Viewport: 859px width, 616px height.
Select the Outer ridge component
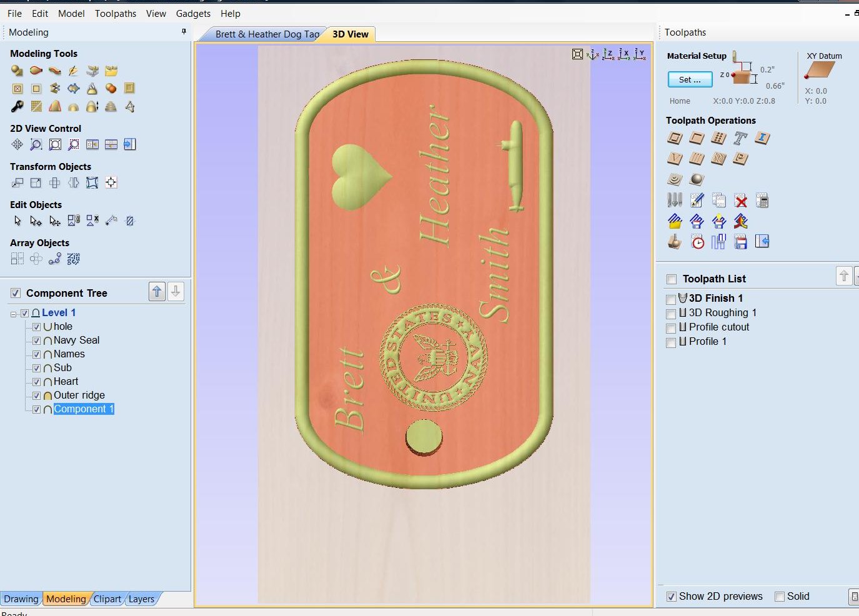pos(79,395)
